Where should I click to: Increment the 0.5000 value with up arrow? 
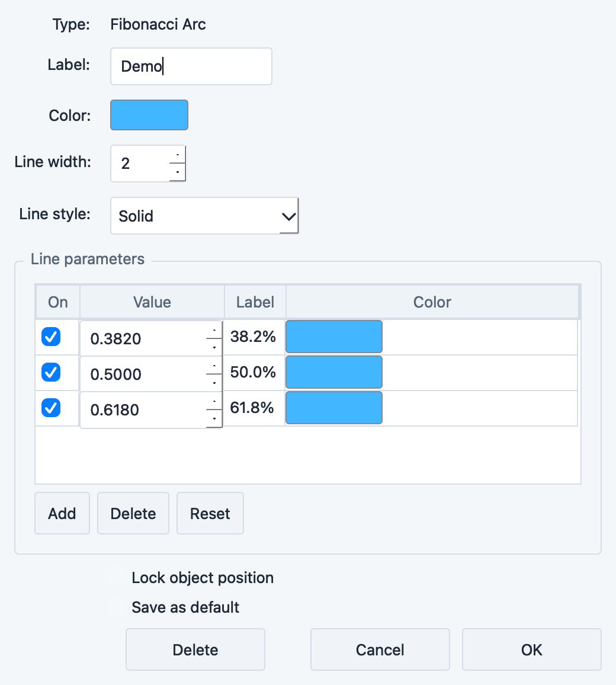[214, 366]
